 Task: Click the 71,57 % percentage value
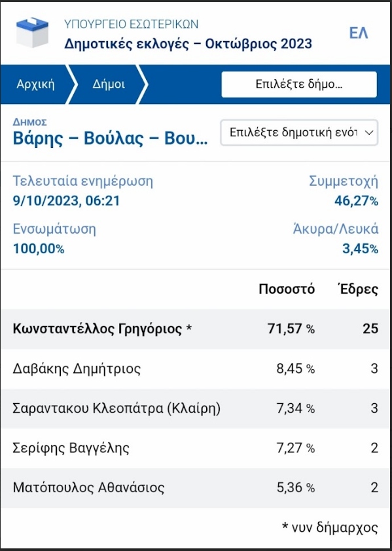tap(291, 329)
